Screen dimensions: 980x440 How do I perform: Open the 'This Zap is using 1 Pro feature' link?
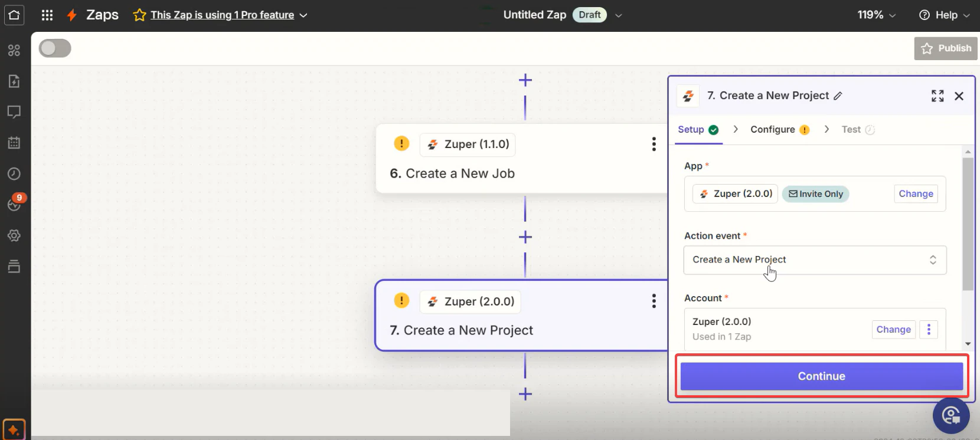point(222,15)
